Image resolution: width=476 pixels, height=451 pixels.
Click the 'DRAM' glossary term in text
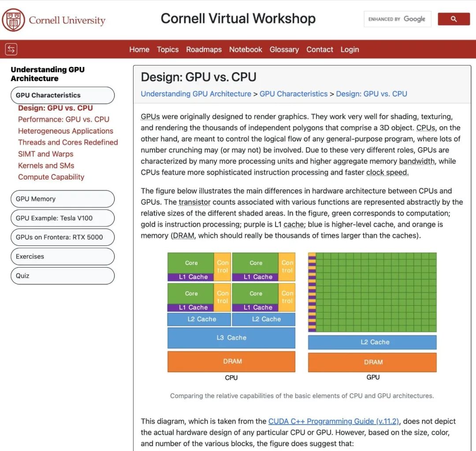183,236
